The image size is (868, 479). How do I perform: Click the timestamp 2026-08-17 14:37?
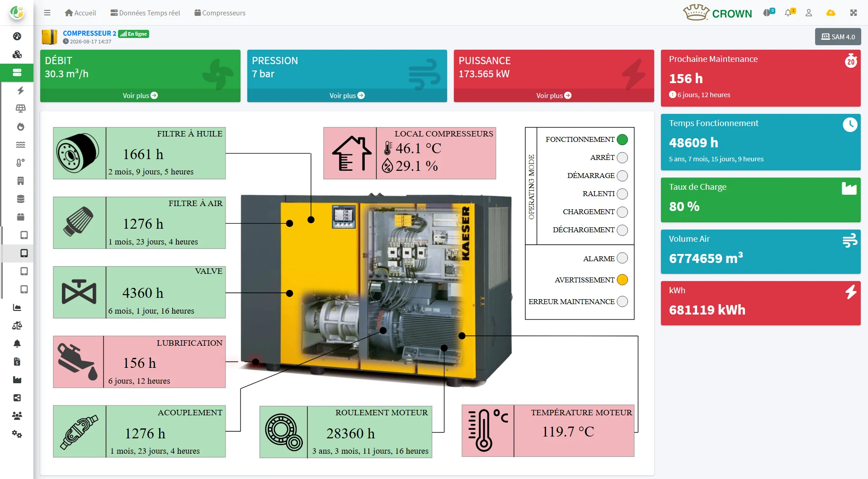click(90, 42)
